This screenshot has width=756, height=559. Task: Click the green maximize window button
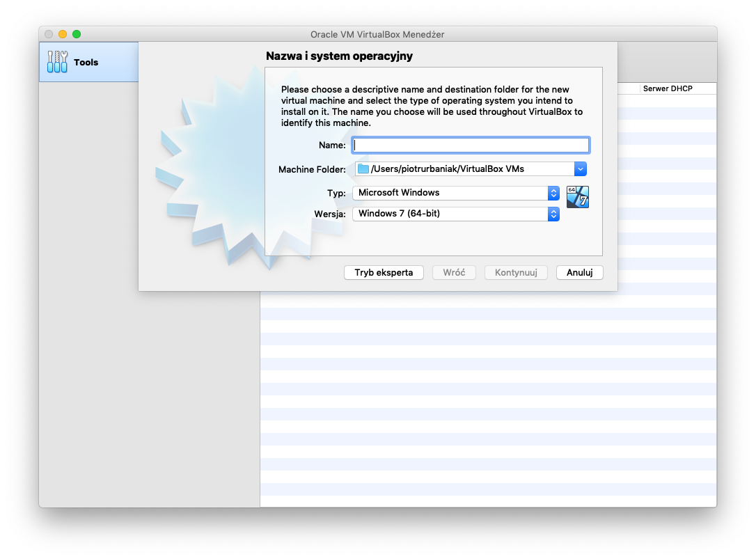[77, 34]
